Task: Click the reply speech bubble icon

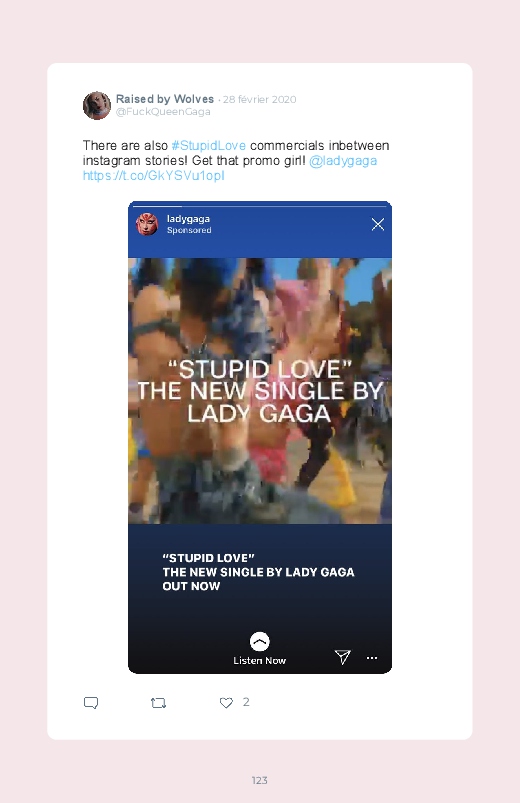Action: 91,703
